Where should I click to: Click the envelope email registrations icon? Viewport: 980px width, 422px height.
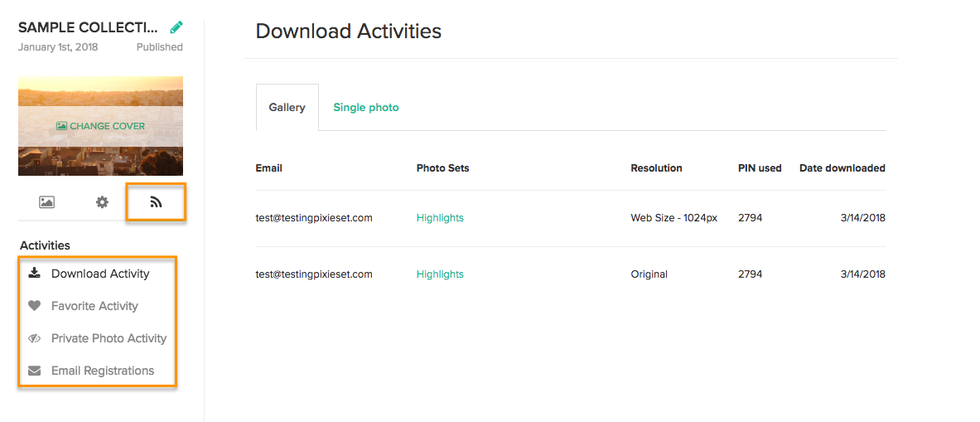pos(35,371)
